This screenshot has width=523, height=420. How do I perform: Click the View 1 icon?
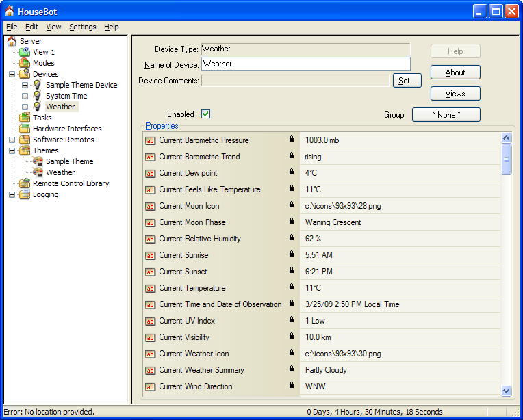pyautogui.click(x=25, y=52)
